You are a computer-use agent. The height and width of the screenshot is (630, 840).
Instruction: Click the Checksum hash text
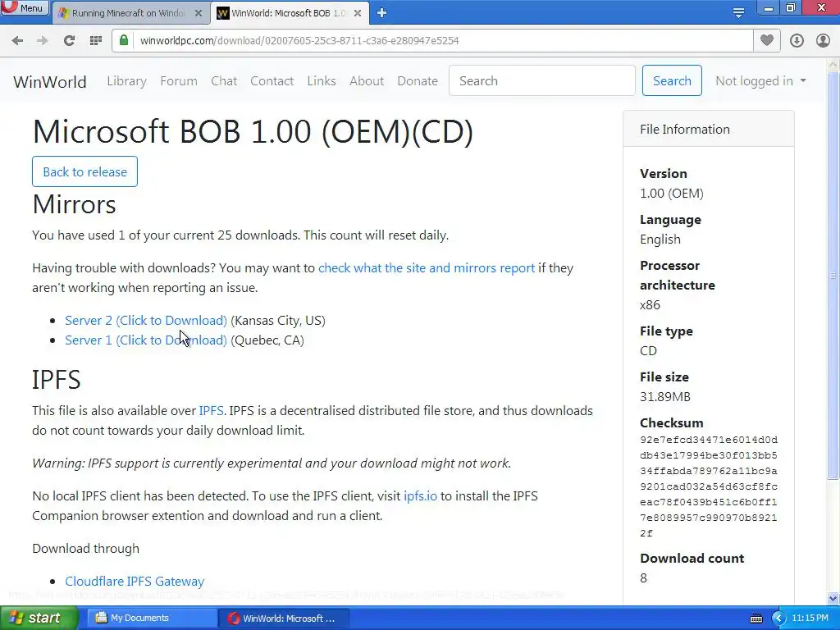(x=708, y=486)
